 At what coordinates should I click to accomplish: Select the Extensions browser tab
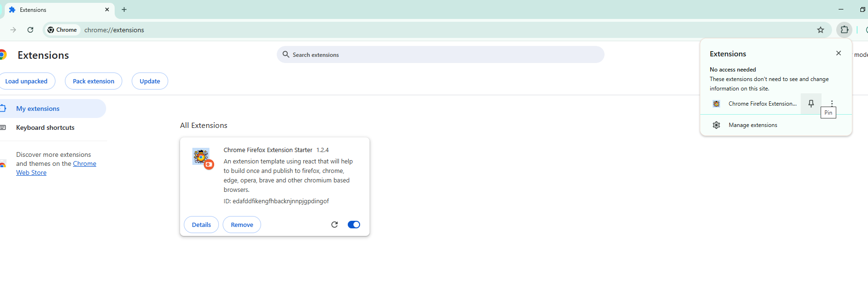pos(59,9)
